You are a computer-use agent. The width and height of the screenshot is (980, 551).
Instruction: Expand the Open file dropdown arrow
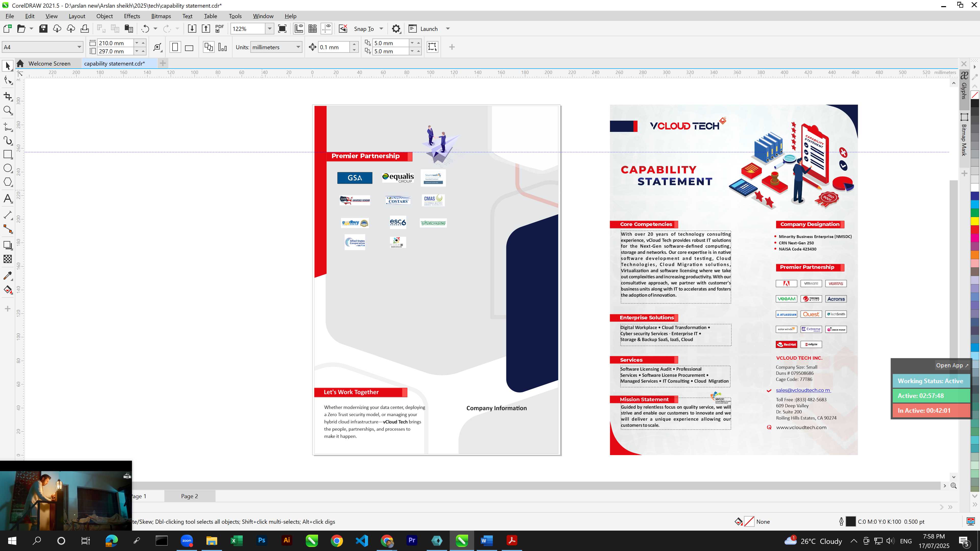point(31,29)
